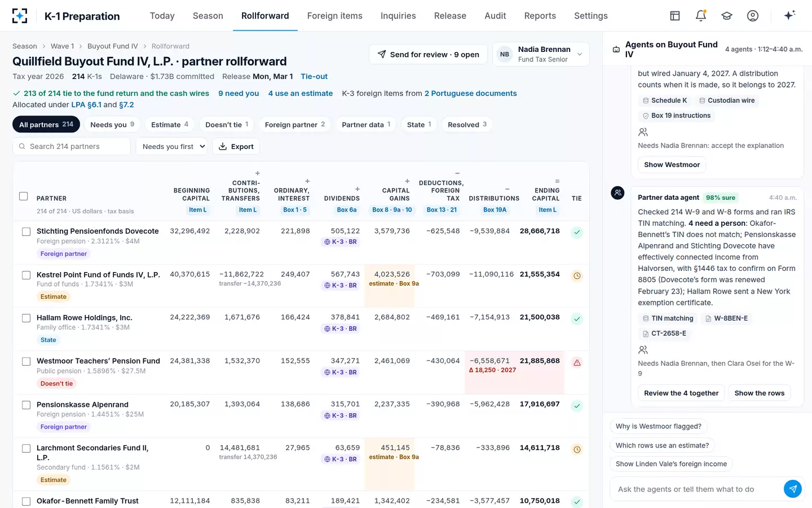Open the 'Needs you first' sort dropdown

[172, 147]
